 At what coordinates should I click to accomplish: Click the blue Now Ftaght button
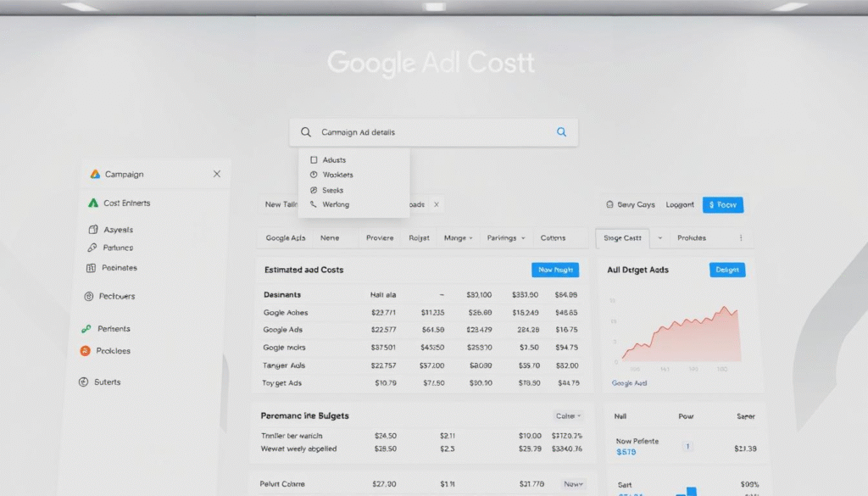(555, 270)
